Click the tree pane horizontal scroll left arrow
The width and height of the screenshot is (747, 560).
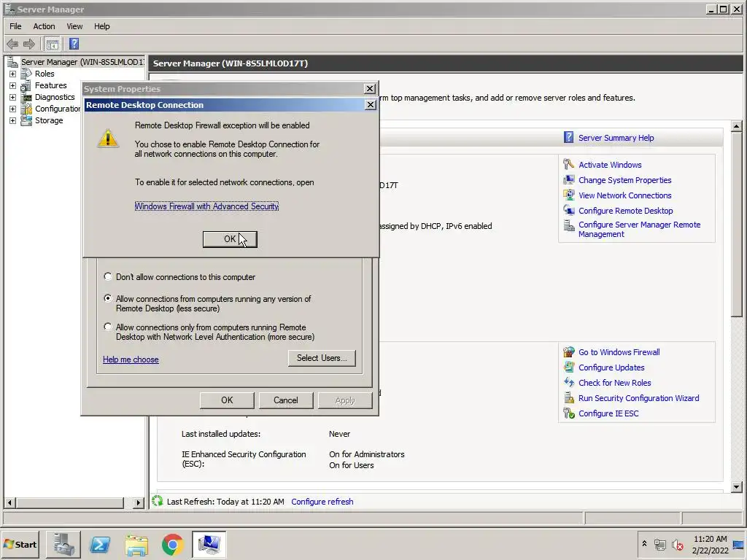[x=9, y=502]
